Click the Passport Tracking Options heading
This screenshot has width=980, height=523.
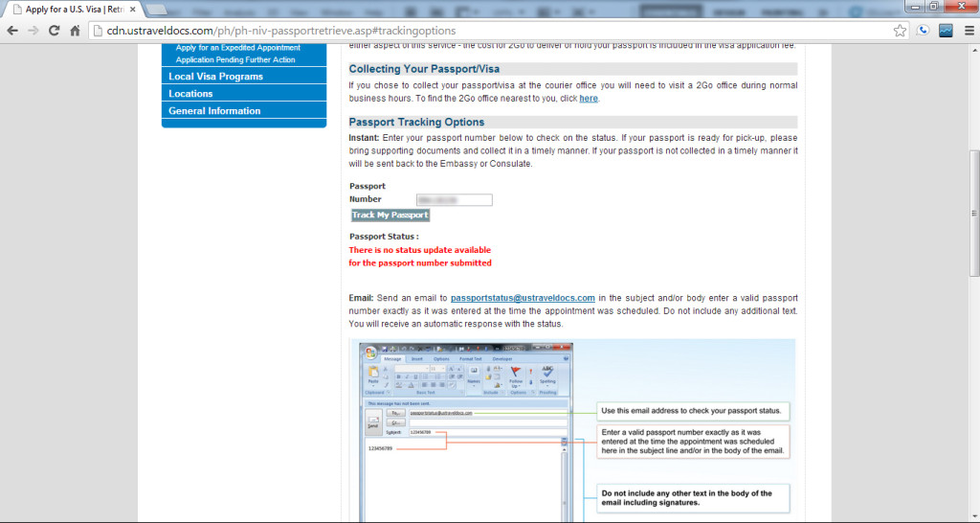416,122
